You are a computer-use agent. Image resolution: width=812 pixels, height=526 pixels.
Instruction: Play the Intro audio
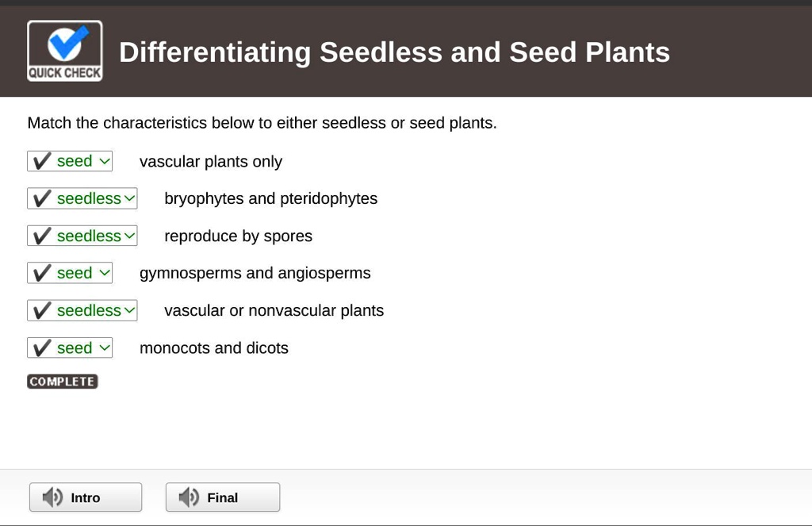pos(85,497)
